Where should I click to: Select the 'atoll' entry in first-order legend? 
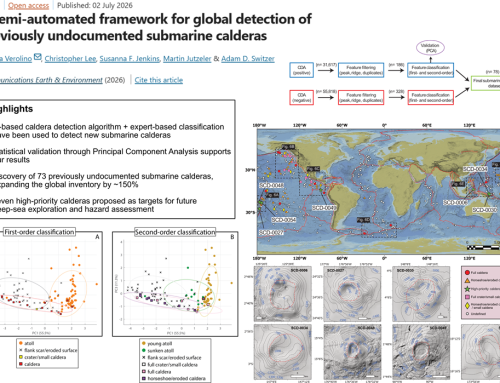(x=27, y=343)
